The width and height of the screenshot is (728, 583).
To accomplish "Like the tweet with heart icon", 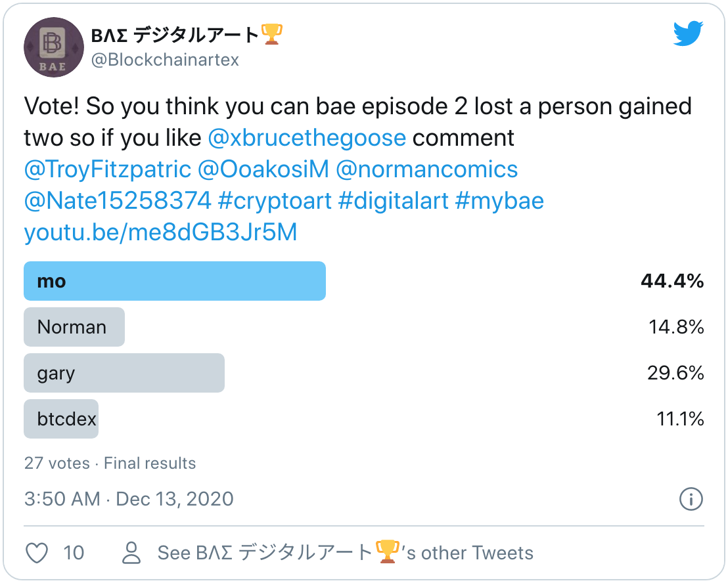I will tap(37, 553).
